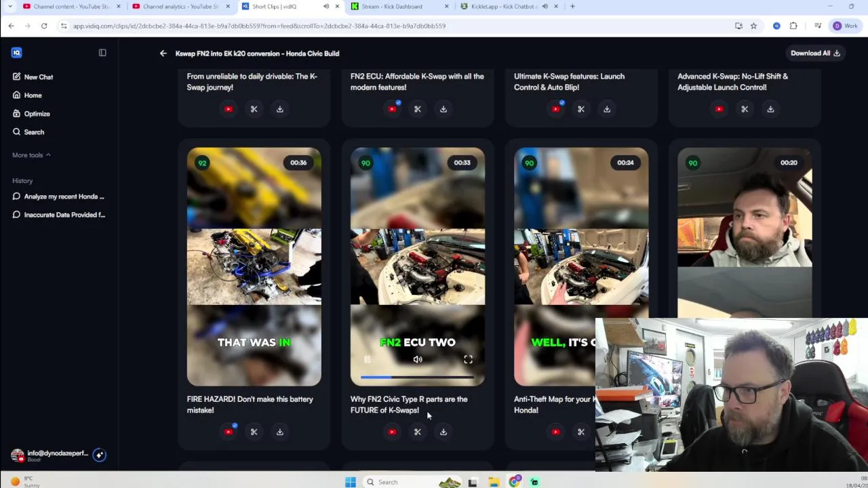The height and width of the screenshot is (488, 868).
Task: Open scissors editor for 'K-Swap journey' clip
Action: (254, 109)
